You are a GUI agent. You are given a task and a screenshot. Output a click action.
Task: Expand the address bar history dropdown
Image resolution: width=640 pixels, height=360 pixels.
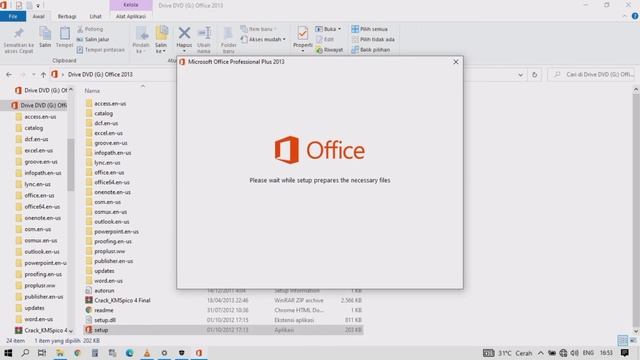coord(520,75)
